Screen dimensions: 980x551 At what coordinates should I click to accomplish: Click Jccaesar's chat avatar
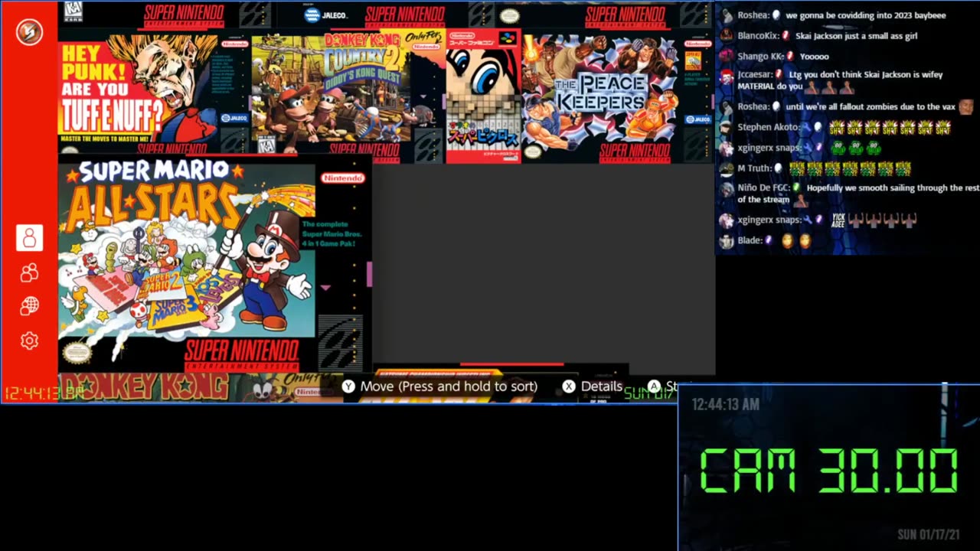pos(727,77)
